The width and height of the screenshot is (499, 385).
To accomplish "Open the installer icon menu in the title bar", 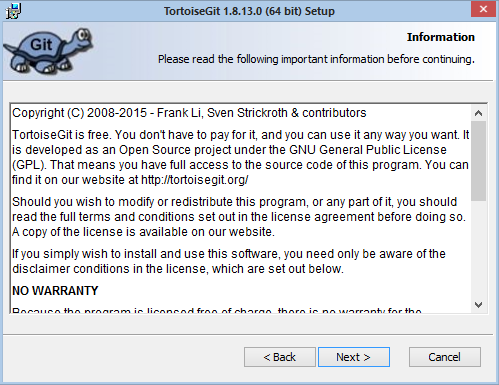I will coord(13,11).
